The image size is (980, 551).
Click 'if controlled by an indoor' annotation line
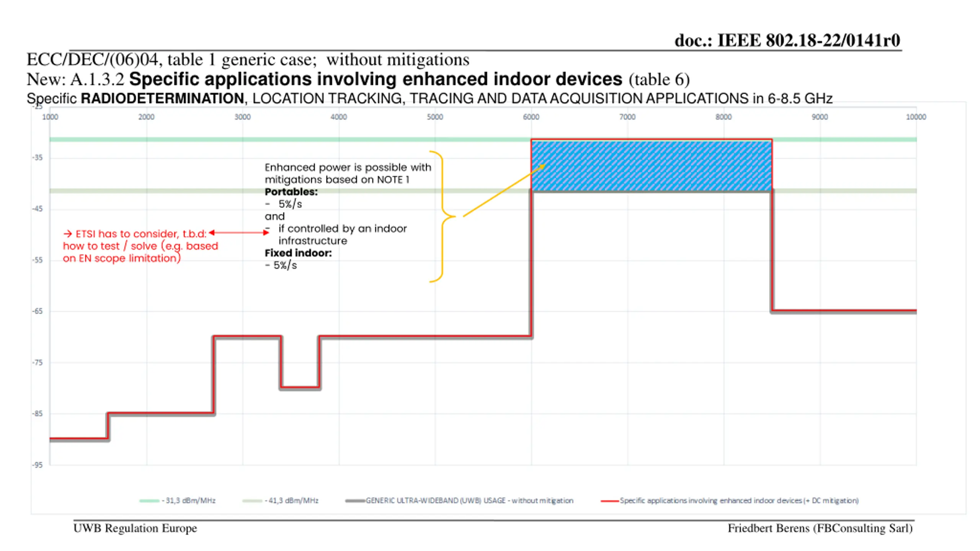342,229
